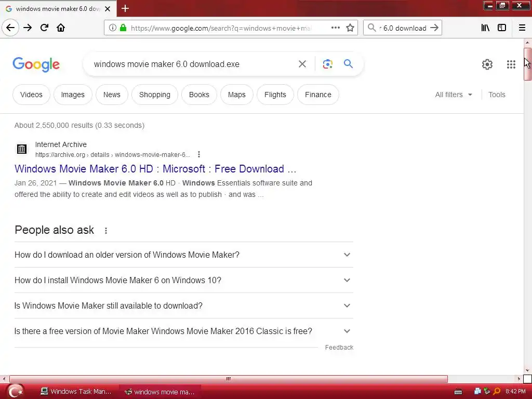
Task: Click the horizontal scrollbar thumb
Action: tap(229, 379)
